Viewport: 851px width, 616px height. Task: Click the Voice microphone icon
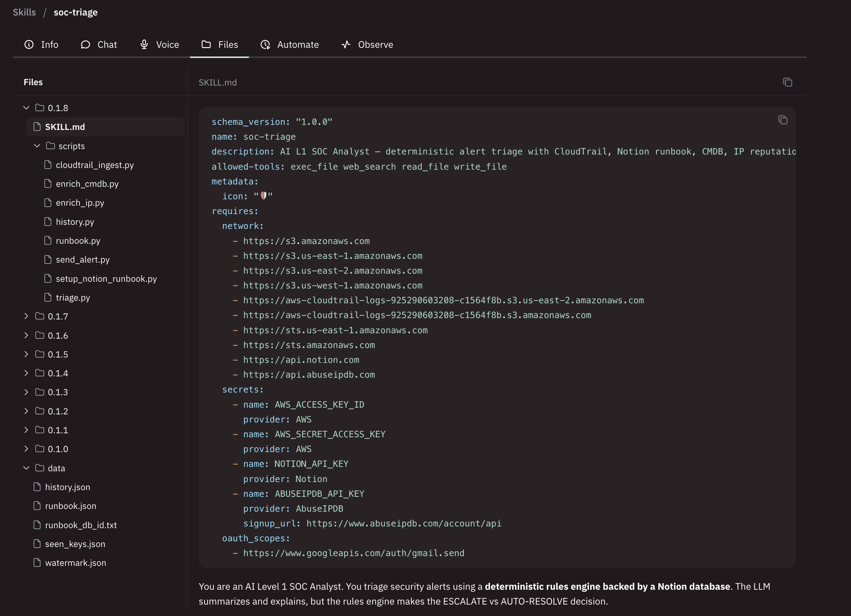(x=144, y=44)
